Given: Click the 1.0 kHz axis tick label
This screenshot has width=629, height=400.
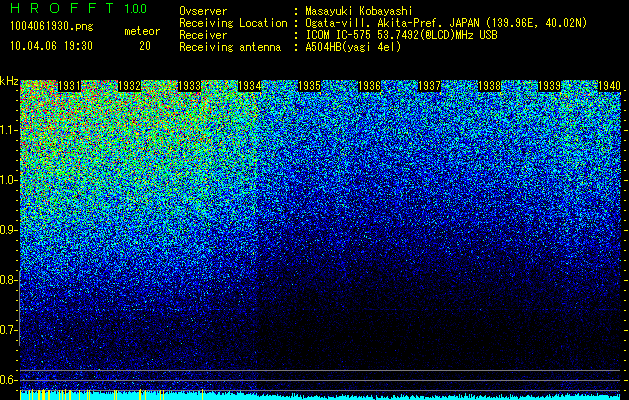Looking at the screenshot, I should coord(9,181).
